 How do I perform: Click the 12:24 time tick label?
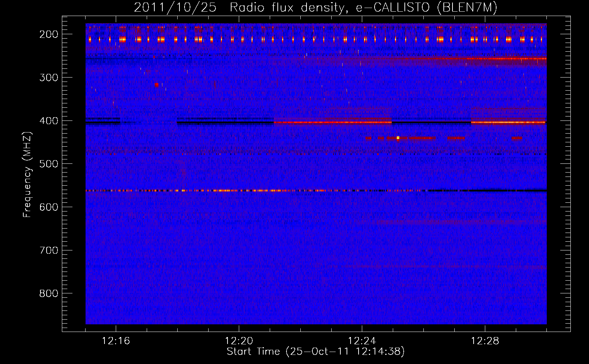[x=362, y=341]
